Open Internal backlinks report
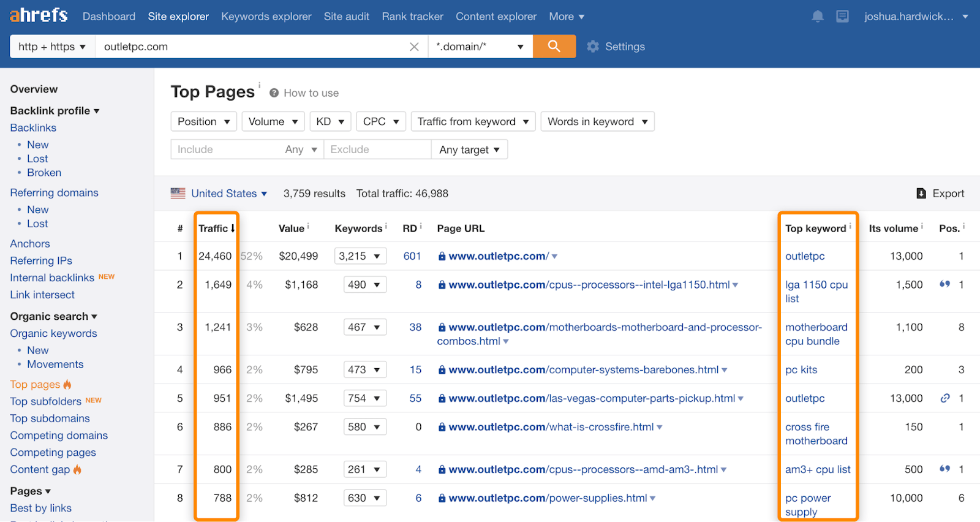 coord(52,278)
